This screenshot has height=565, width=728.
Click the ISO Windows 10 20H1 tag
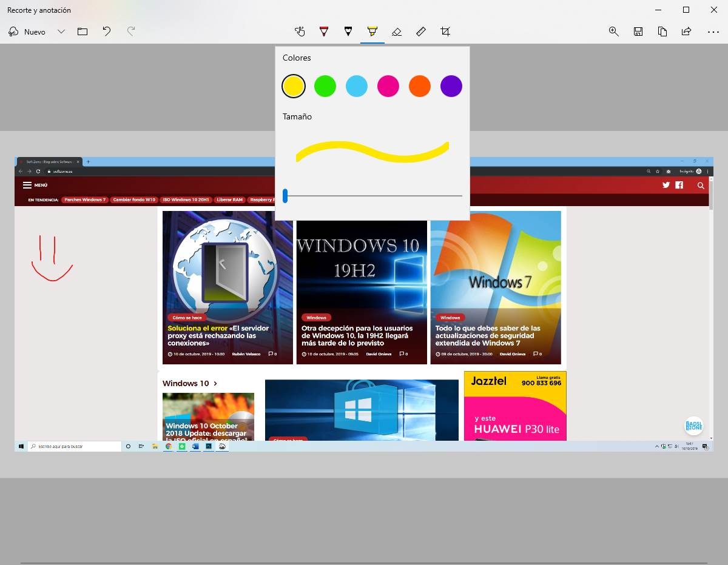coord(186,199)
